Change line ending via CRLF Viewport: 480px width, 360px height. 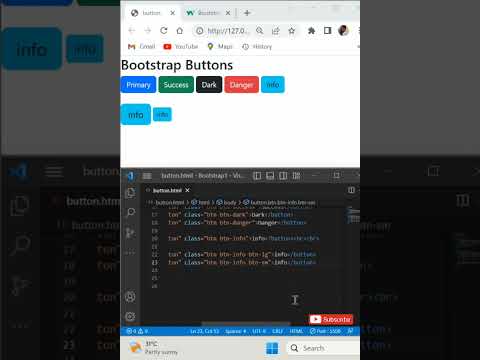[277, 331]
